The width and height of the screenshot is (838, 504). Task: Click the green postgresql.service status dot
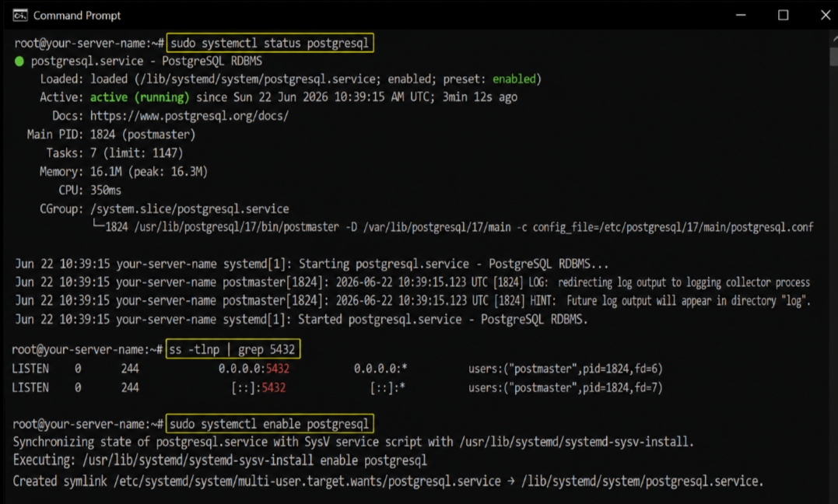pyautogui.click(x=19, y=61)
